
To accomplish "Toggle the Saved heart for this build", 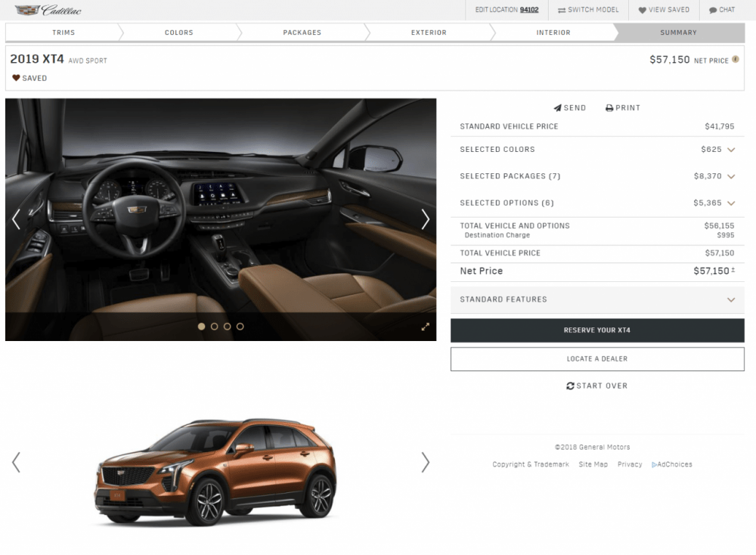I will pyautogui.click(x=17, y=78).
